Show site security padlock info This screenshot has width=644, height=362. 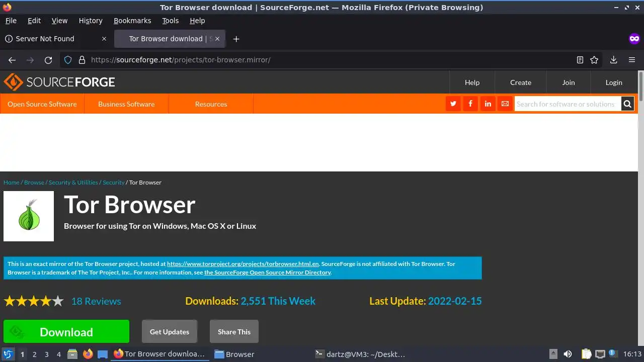[82, 60]
